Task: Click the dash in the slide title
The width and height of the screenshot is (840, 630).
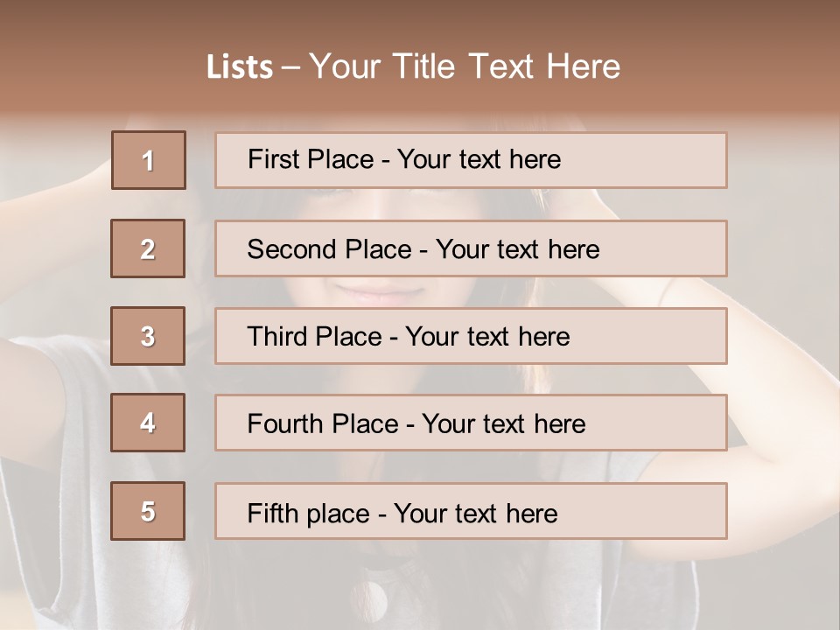Action: pyautogui.click(x=291, y=67)
